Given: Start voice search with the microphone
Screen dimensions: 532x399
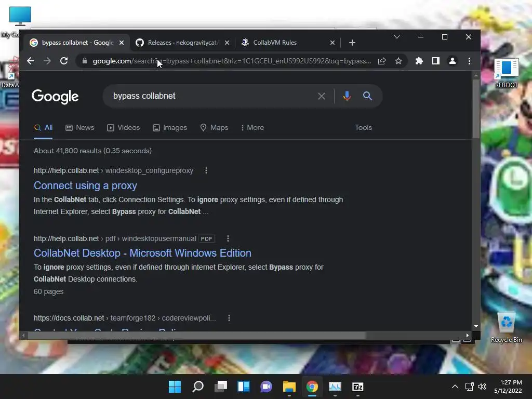Looking at the screenshot, I should [x=347, y=96].
